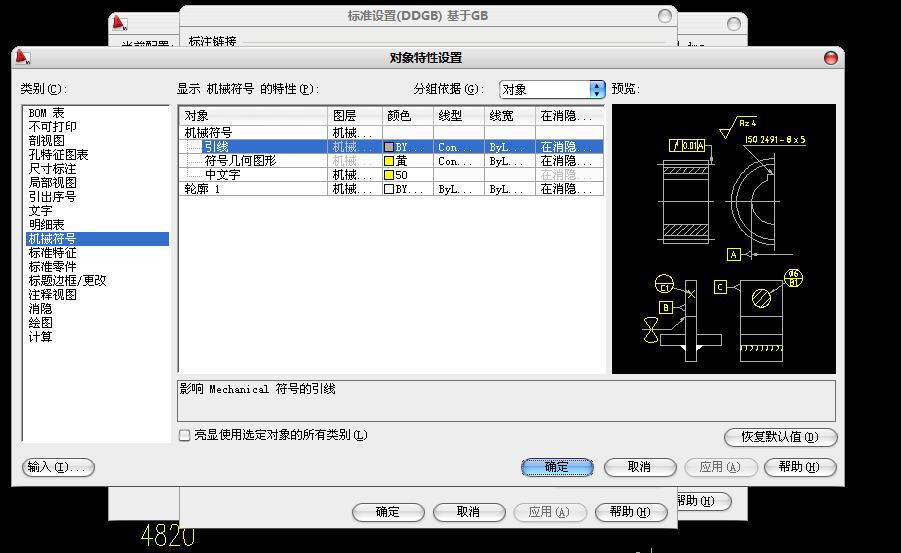The image size is (901, 553).
Task: Click 确定 in the 标准设置 window behind
Action: tap(388, 512)
